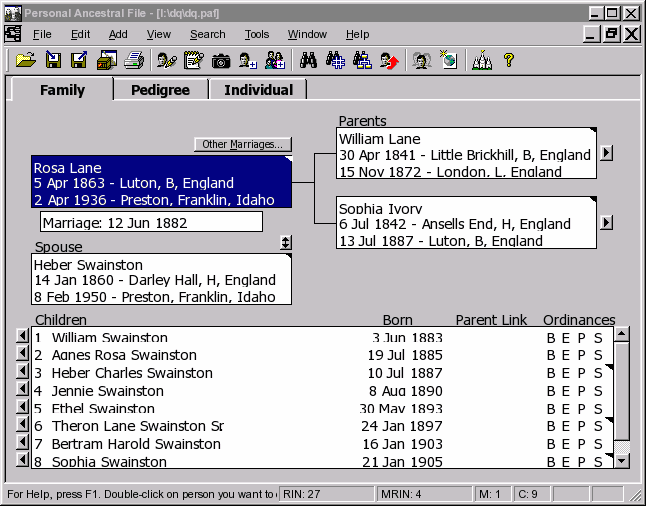Switch to the Pedigree tab
The height and width of the screenshot is (506, 646).
pos(160,90)
